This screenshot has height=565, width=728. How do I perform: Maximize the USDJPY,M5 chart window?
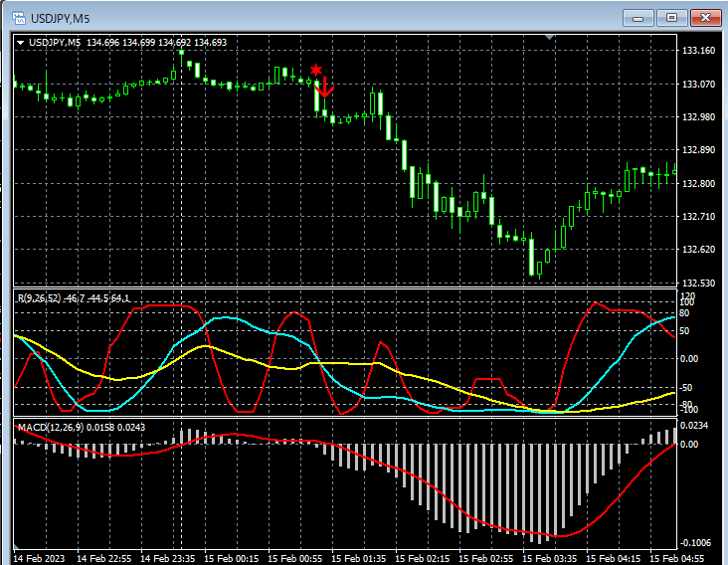(x=672, y=17)
